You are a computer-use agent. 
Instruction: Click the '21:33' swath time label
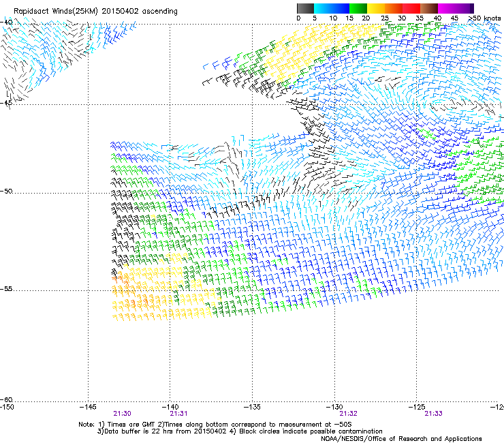click(433, 414)
